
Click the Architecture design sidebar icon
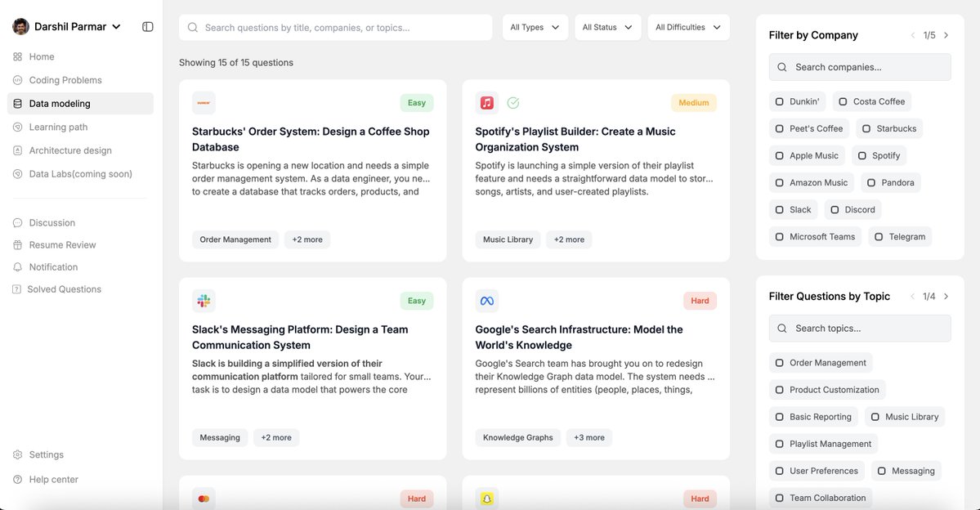[17, 150]
